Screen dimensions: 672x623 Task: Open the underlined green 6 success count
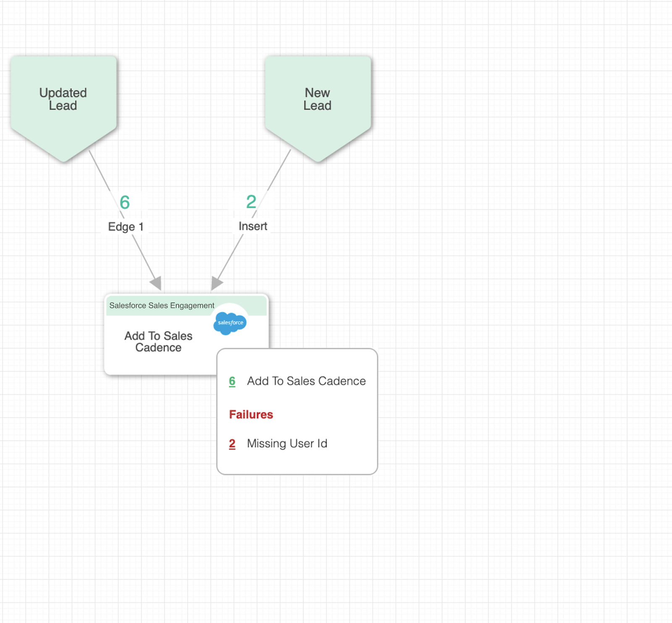(x=232, y=381)
